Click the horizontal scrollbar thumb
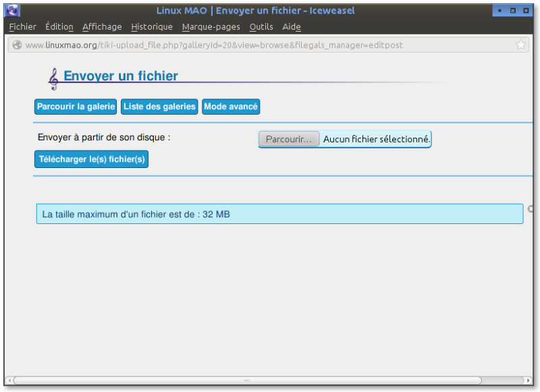The height and width of the screenshot is (392, 540). (x=247, y=381)
